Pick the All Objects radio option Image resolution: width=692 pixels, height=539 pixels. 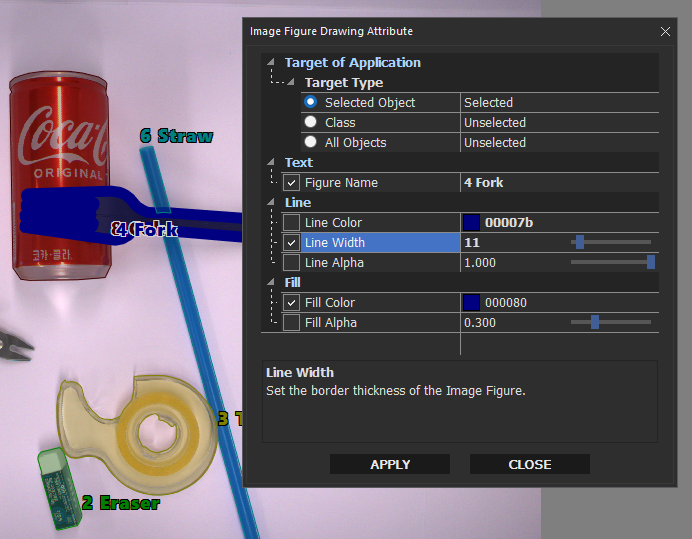(x=311, y=142)
